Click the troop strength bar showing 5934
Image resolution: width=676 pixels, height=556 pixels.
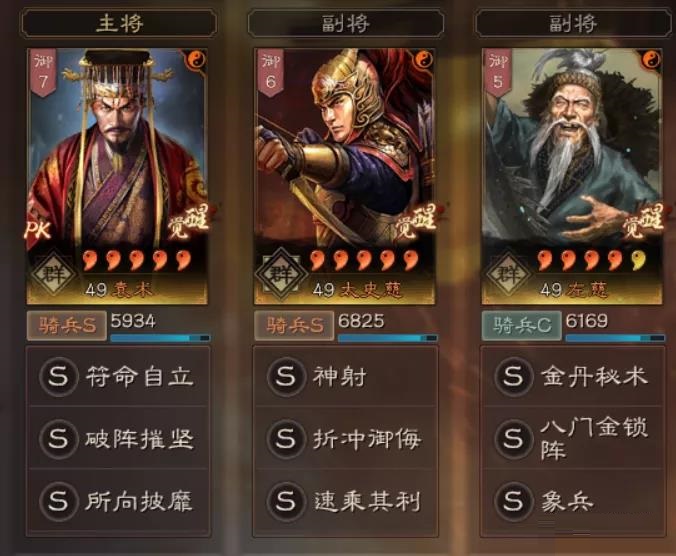(x=160, y=338)
